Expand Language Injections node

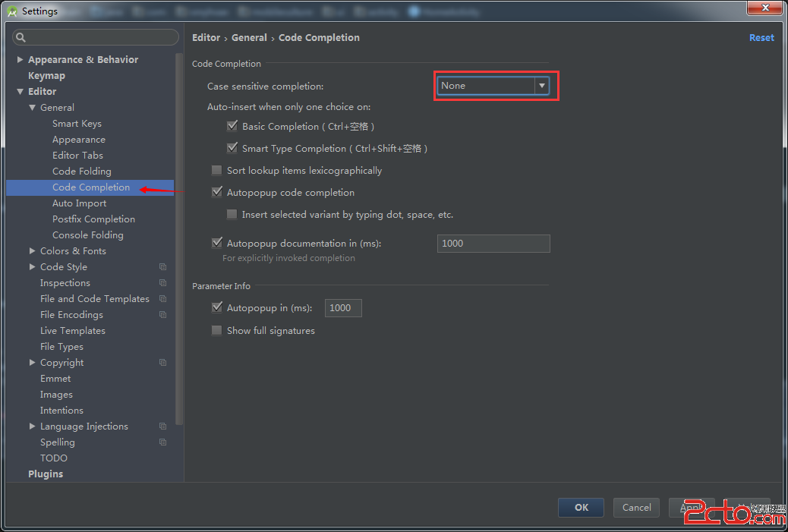click(32, 426)
